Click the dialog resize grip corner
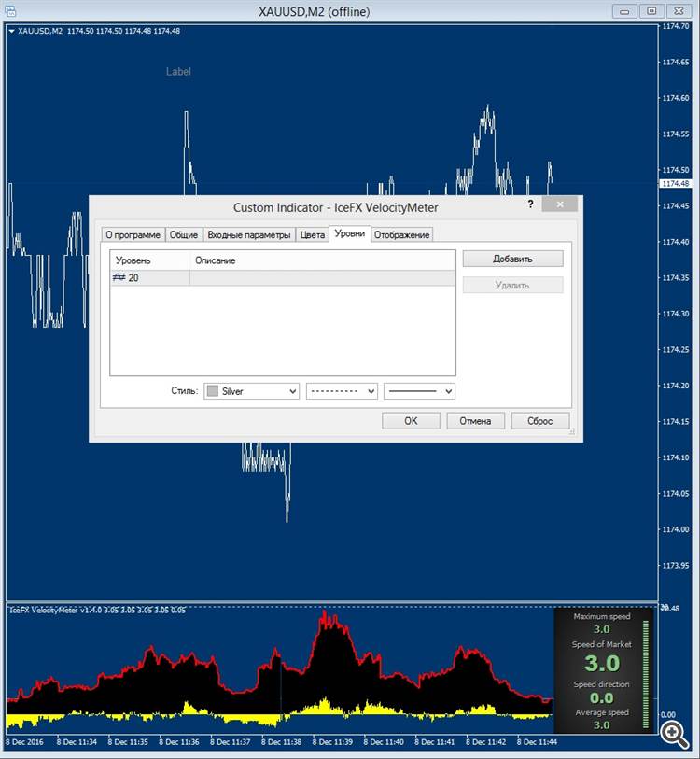 click(x=572, y=431)
